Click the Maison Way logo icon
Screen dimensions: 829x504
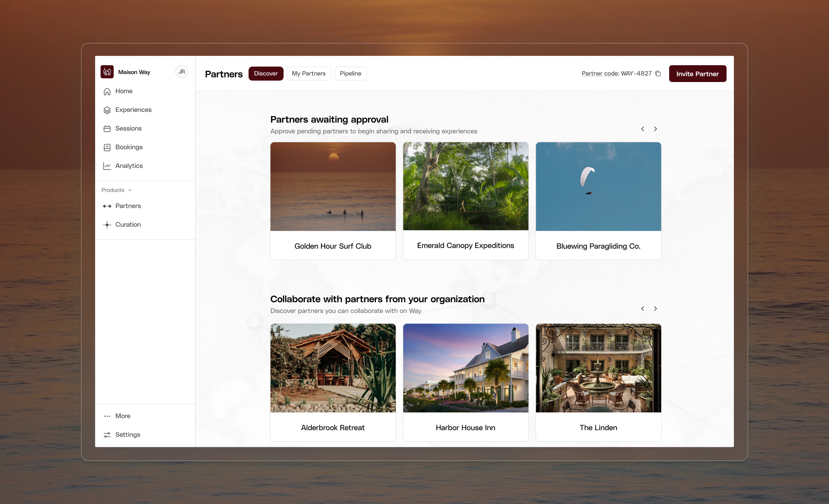click(x=107, y=72)
